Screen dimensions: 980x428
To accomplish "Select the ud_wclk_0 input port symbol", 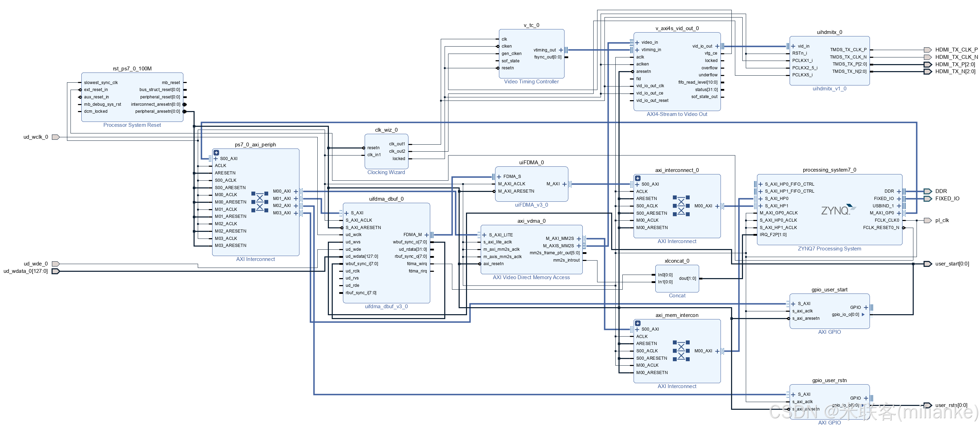I will point(55,137).
